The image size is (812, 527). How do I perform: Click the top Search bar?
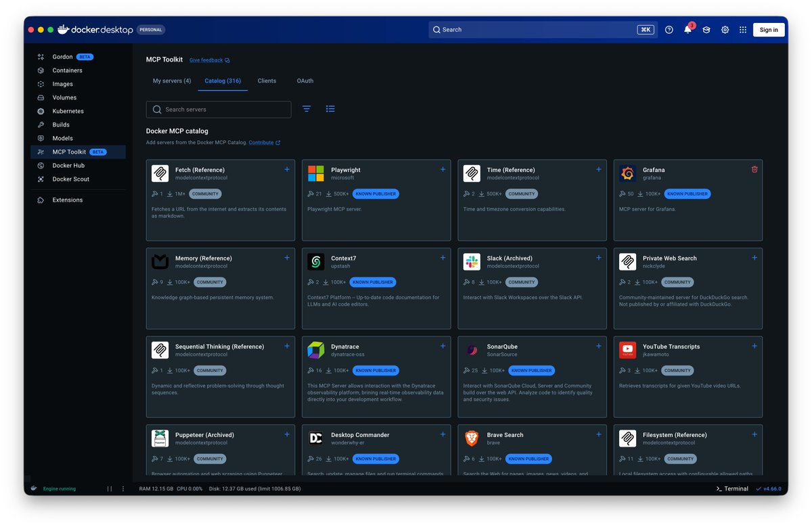pyautogui.click(x=543, y=30)
